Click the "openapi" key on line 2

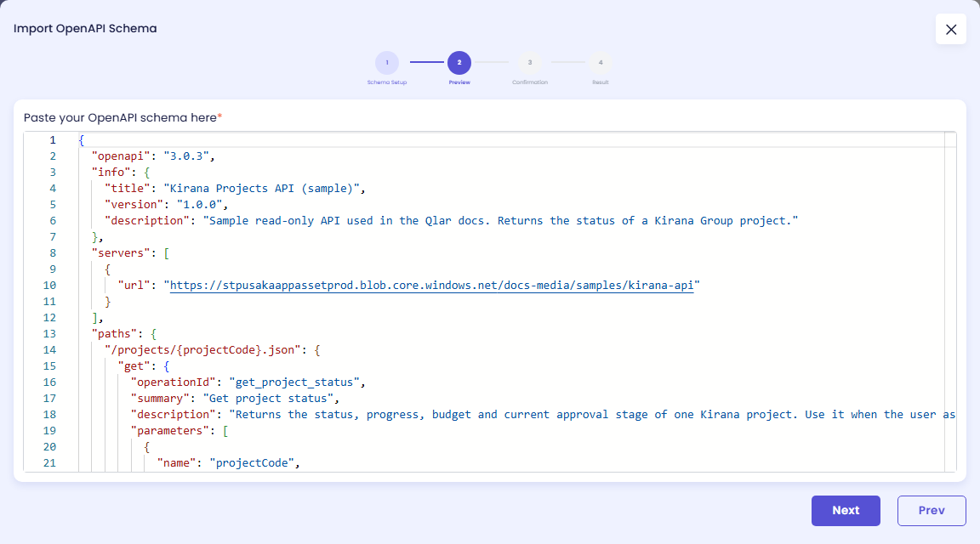(122, 156)
